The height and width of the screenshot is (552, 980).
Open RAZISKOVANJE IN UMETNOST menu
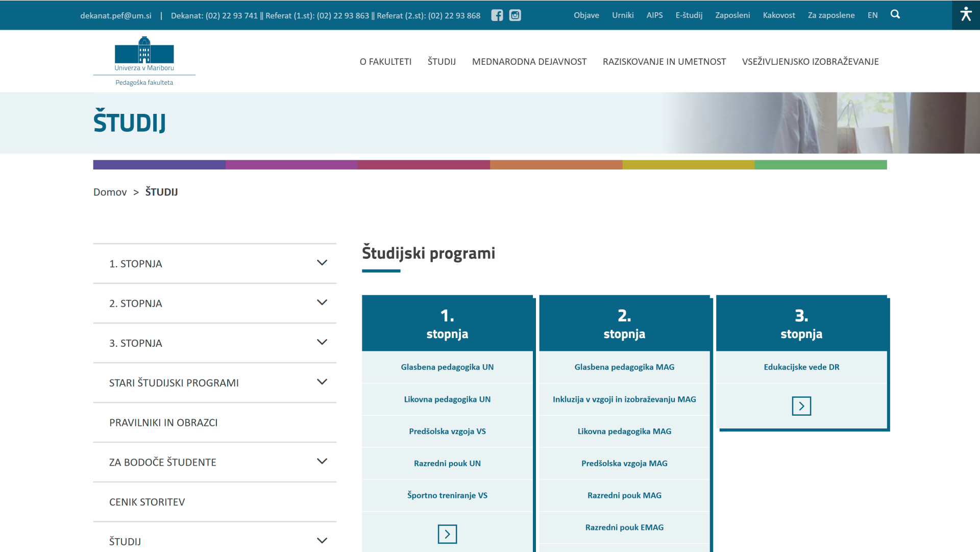(x=664, y=62)
